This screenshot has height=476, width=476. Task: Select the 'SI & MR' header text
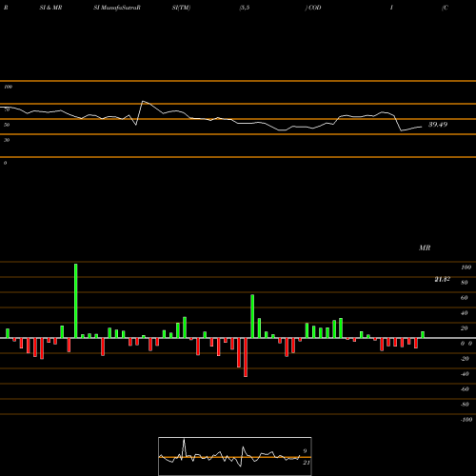point(50,8)
